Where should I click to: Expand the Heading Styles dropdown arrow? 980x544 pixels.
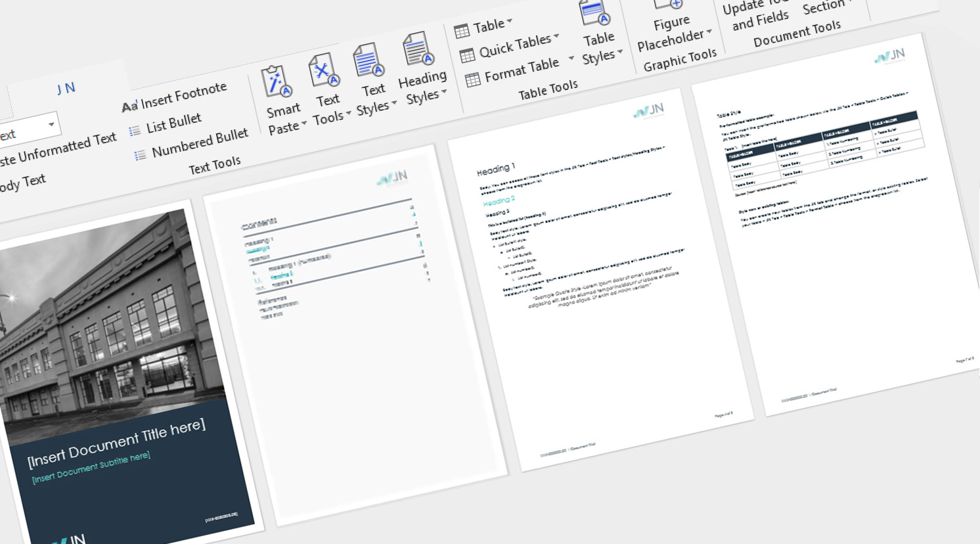click(444, 91)
